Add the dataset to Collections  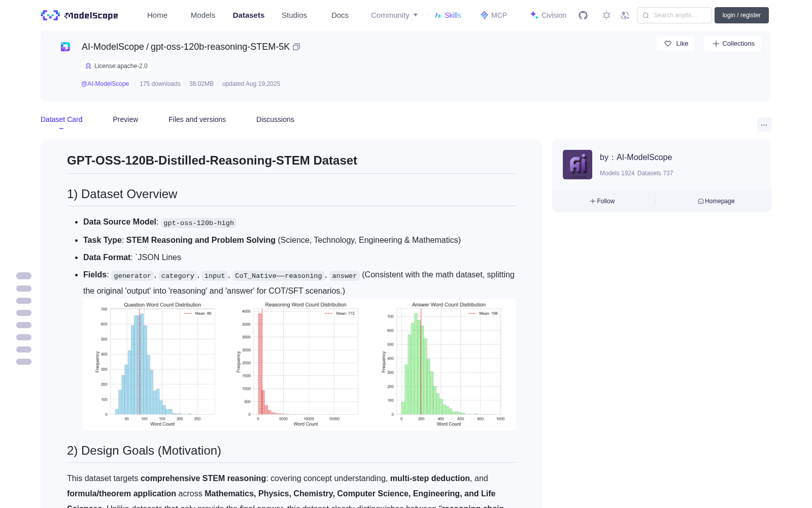[x=733, y=44]
